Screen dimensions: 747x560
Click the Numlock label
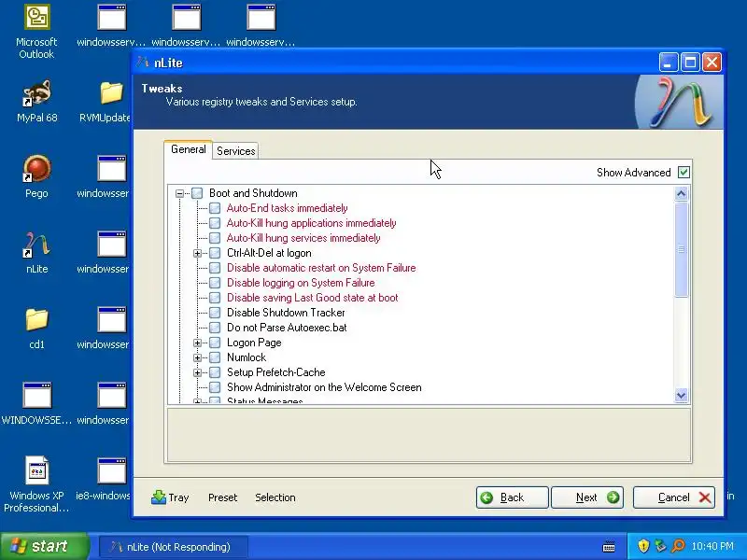pyautogui.click(x=247, y=357)
